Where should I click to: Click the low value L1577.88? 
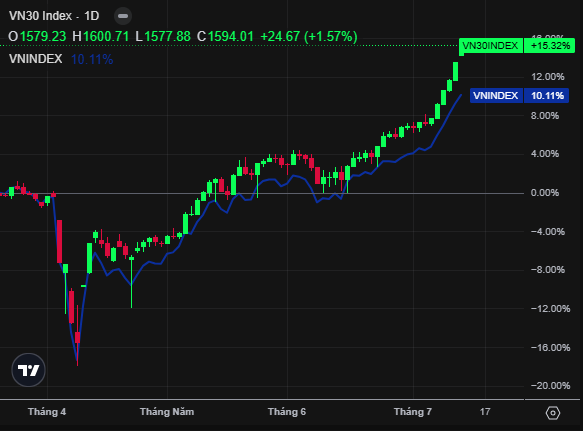(x=163, y=36)
